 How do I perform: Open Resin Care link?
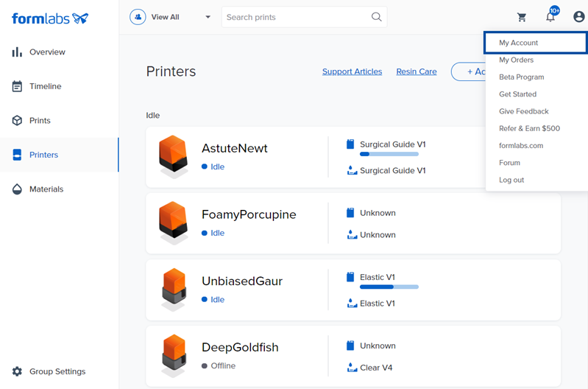(x=417, y=71)
